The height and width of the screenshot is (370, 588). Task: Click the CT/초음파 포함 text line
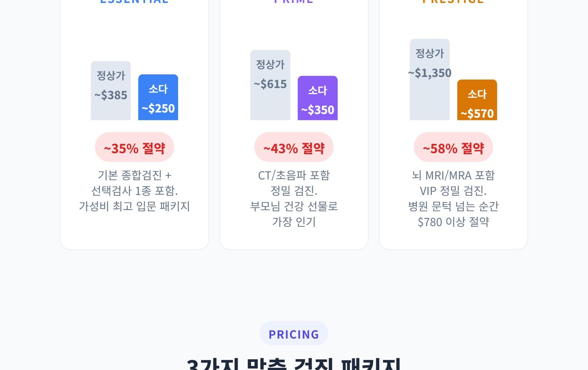(x=294, y=175)
